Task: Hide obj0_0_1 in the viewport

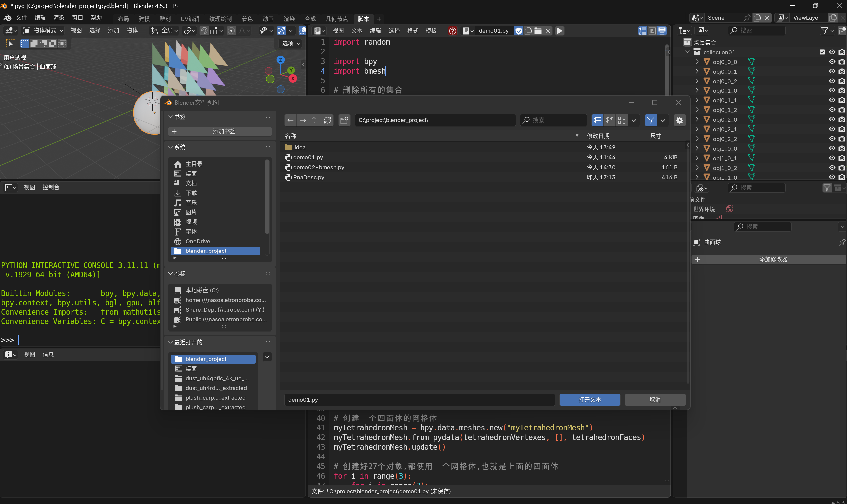Action: (832, 71)
